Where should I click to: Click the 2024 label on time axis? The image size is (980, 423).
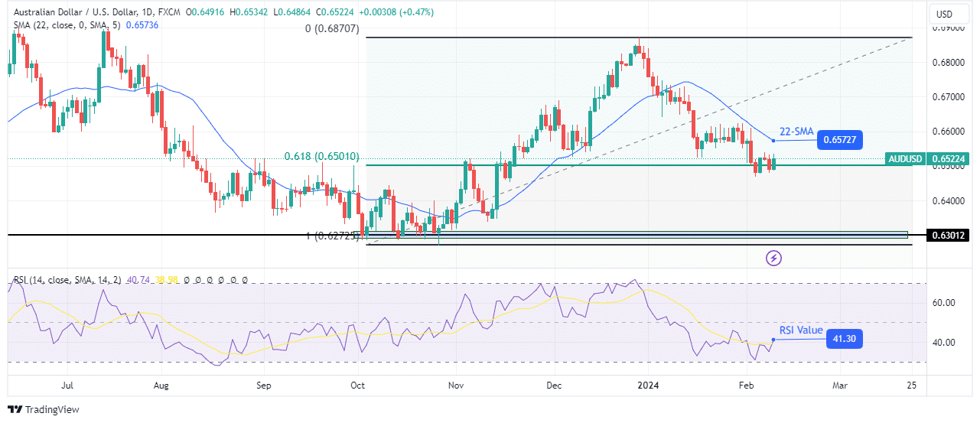click(x=648, y=386)
